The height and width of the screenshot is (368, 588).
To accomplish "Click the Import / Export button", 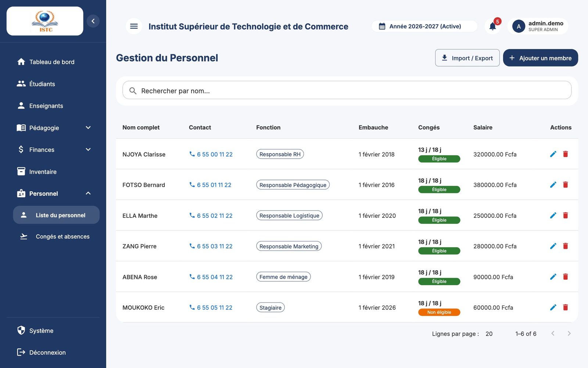I will coord(467,58).
